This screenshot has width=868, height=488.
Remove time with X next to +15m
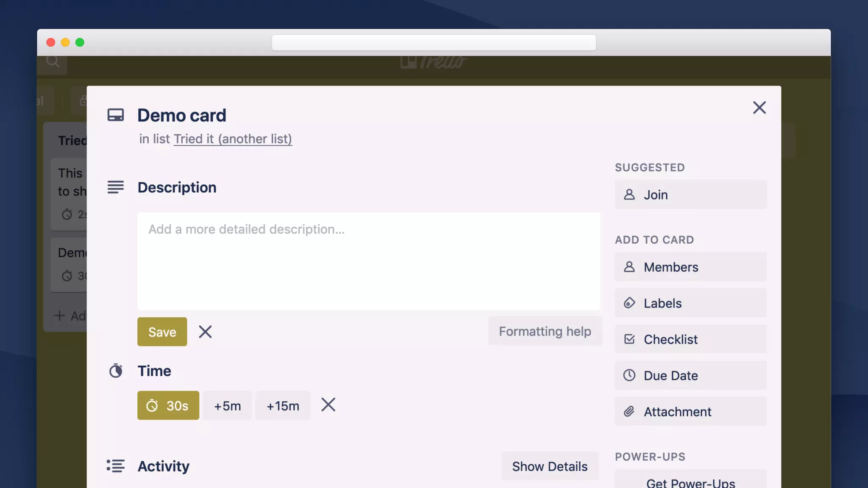coord(328,405)
